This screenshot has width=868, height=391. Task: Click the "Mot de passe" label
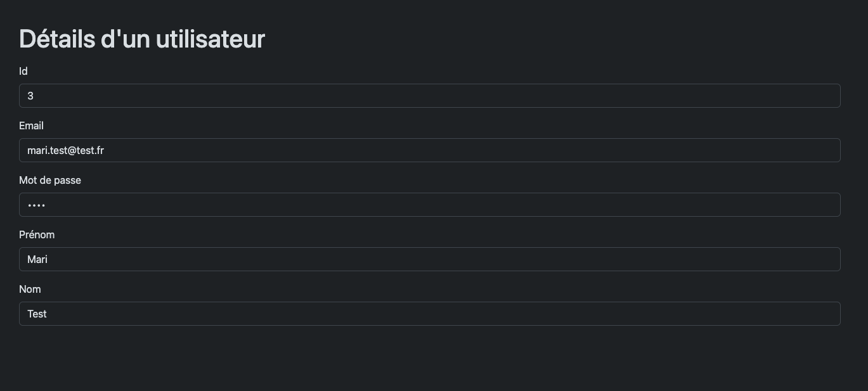point(50,180)
